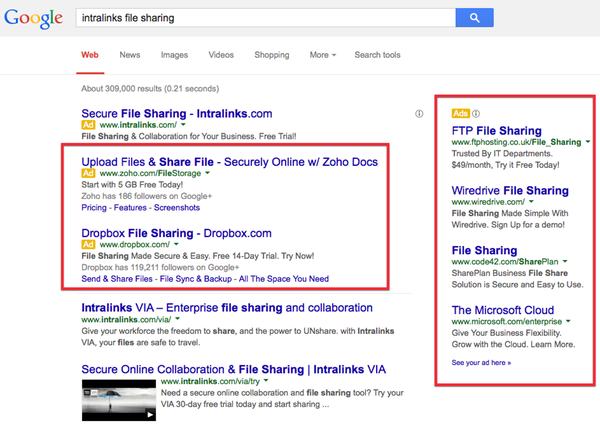600x428 pixels.
Task: Expand arrow next to www.dropbox.com/
Action: pos(176,244)
